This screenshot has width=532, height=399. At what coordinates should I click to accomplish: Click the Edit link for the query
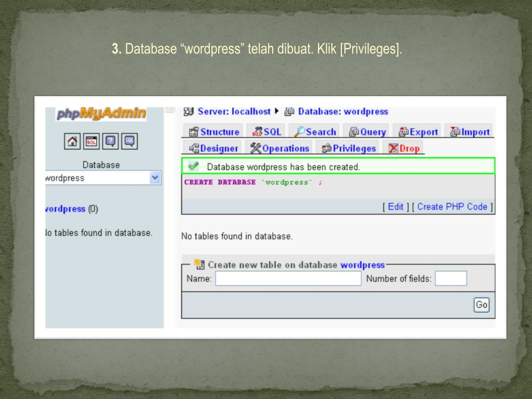pos(395,207)
